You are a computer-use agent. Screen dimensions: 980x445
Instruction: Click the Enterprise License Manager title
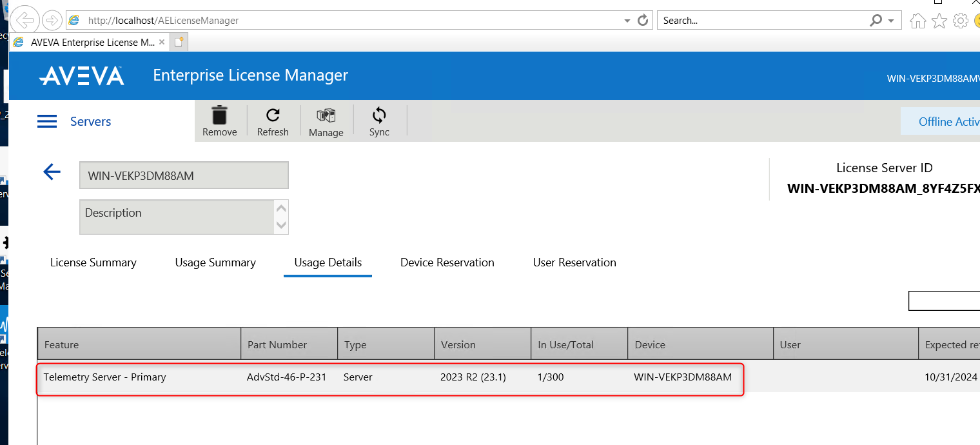[x=250, y=75]
